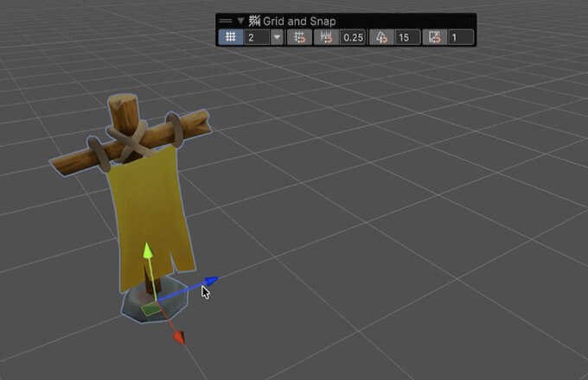
Task: Click the blue Z-axis gizmo arrow
Action: (x=209, y=282)
